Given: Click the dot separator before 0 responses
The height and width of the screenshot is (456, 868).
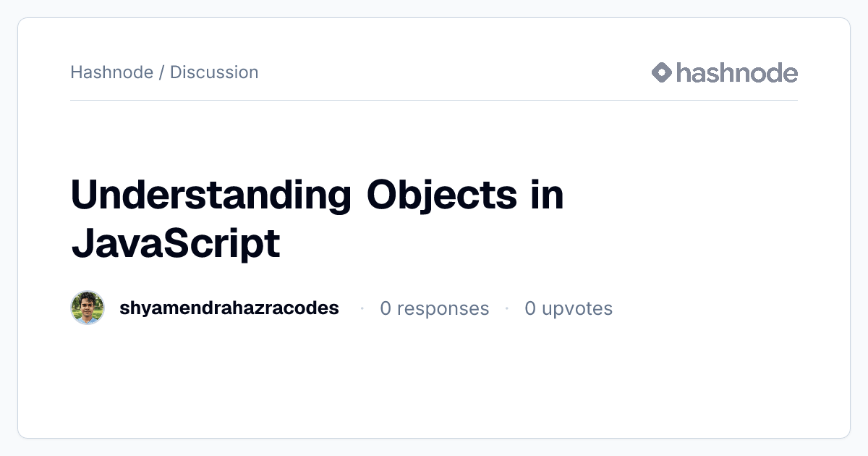Looking at the screenshot, I should click(x=362, y=309).
